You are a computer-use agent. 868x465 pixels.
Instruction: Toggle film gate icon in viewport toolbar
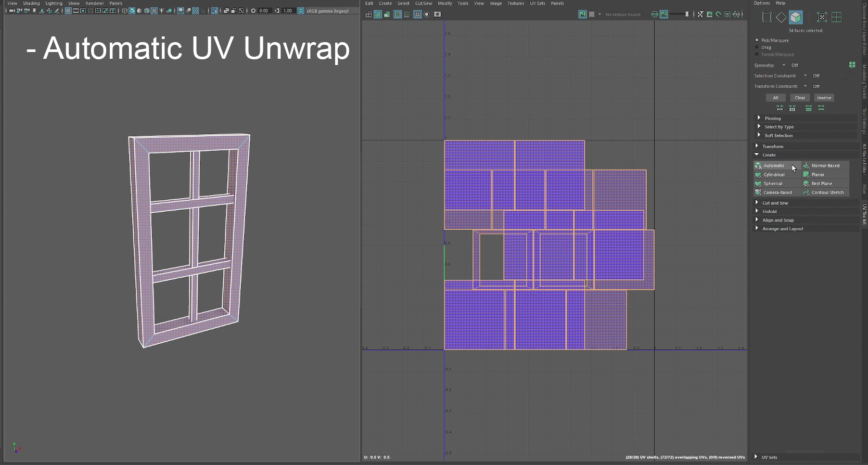(x=75, y=10)
